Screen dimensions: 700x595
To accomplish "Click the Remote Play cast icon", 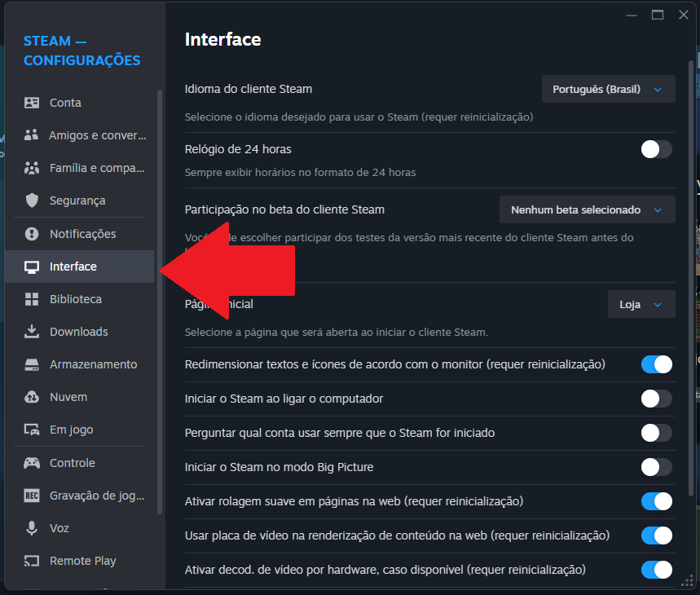I will click(x=32, y=561).
